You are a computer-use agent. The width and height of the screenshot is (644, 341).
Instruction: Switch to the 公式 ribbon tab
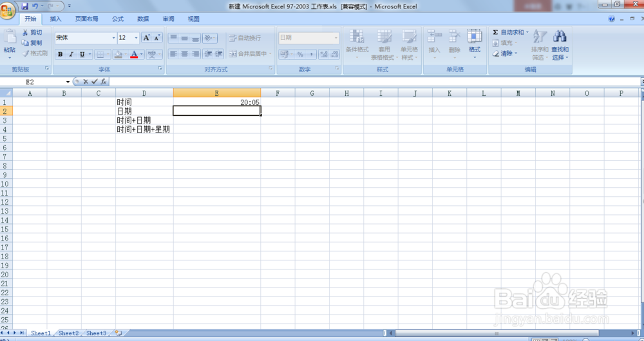point(118,19)
